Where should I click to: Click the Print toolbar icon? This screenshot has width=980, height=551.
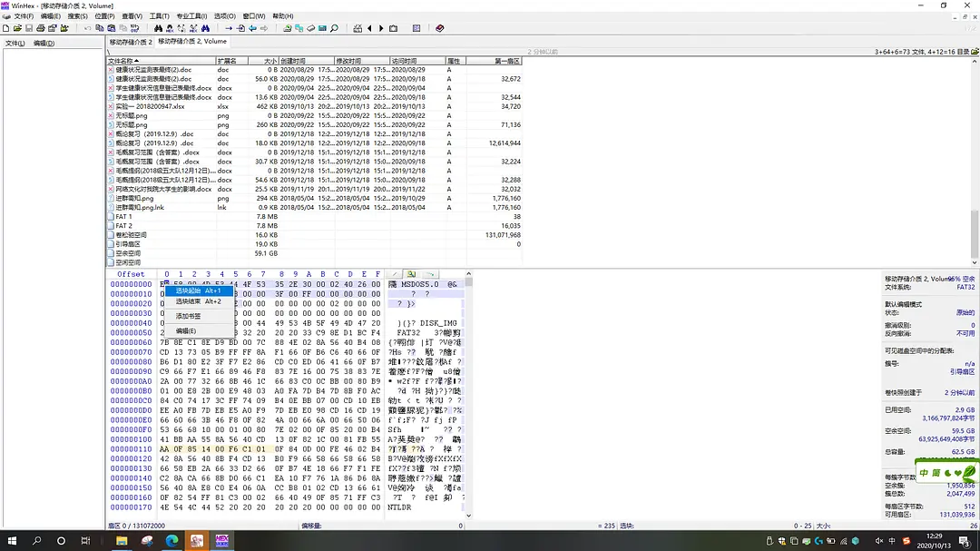point(41,28)
